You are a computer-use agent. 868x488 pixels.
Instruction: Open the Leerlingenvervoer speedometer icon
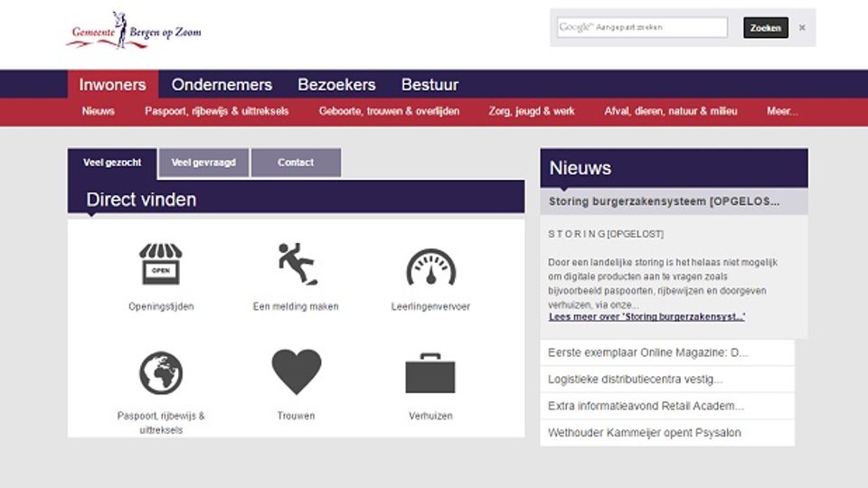(430, 267)
